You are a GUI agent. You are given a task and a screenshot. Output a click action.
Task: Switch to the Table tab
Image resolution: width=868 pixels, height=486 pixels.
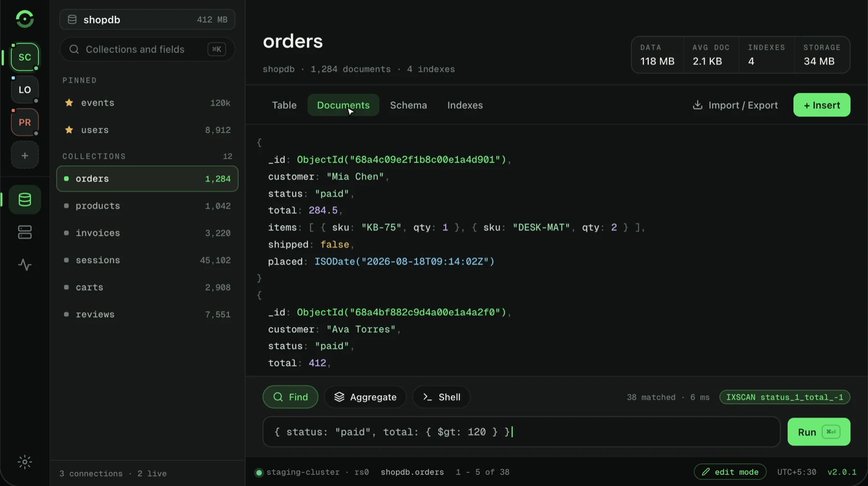tap(284, 105)
